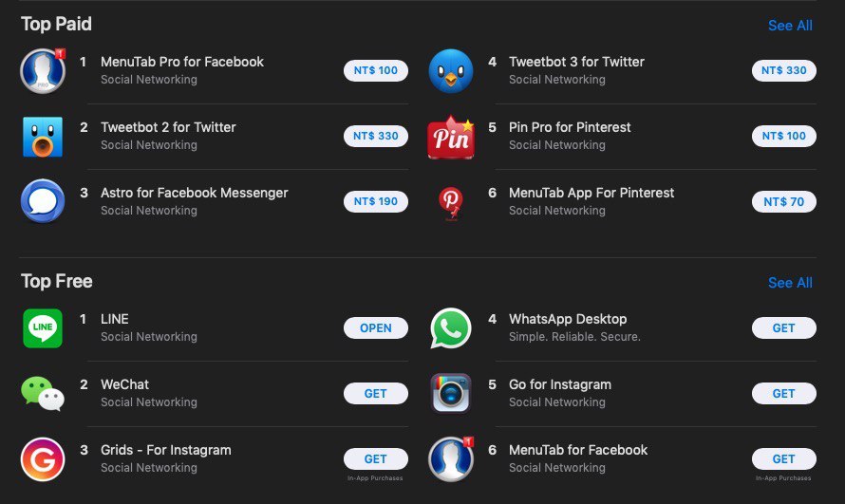This screenshot has width=845, height=504.
Task: Open the WhatsApp Desktop title link
Action: tap(568, 319)
